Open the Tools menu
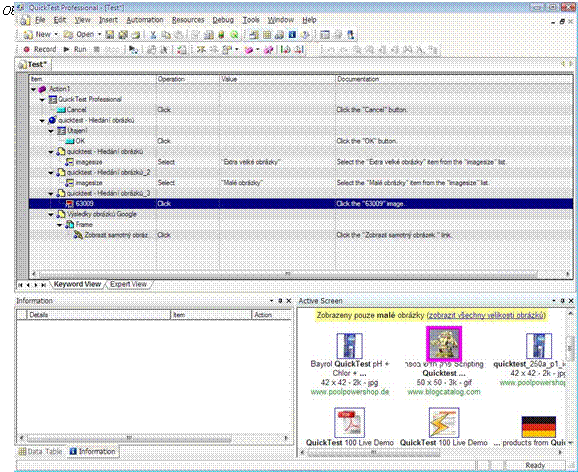578x472 pixels. coord(251,20)
